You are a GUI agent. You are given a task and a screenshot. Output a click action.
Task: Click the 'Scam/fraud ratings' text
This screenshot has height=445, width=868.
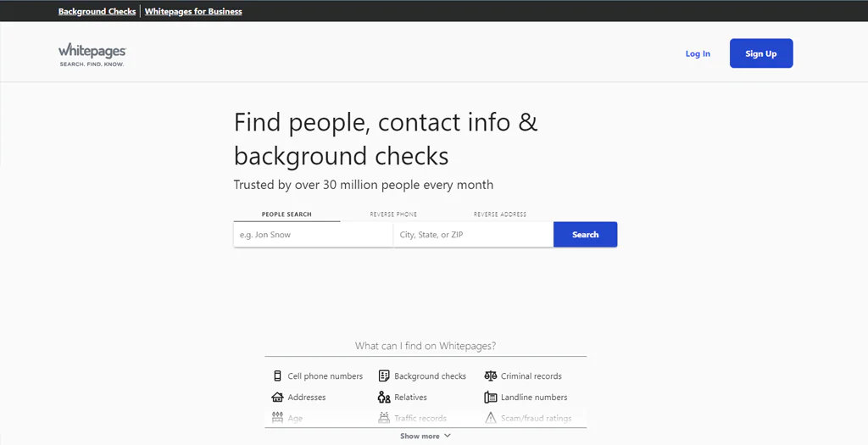click(536, 419)
